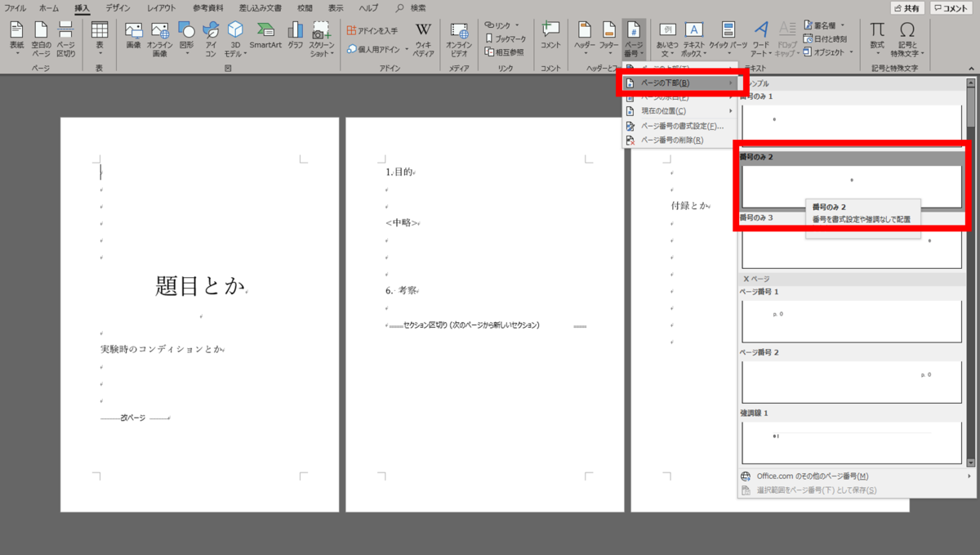Switch to the Home (ホーム) tab
980x555 pixels.
tap(49, 7)
